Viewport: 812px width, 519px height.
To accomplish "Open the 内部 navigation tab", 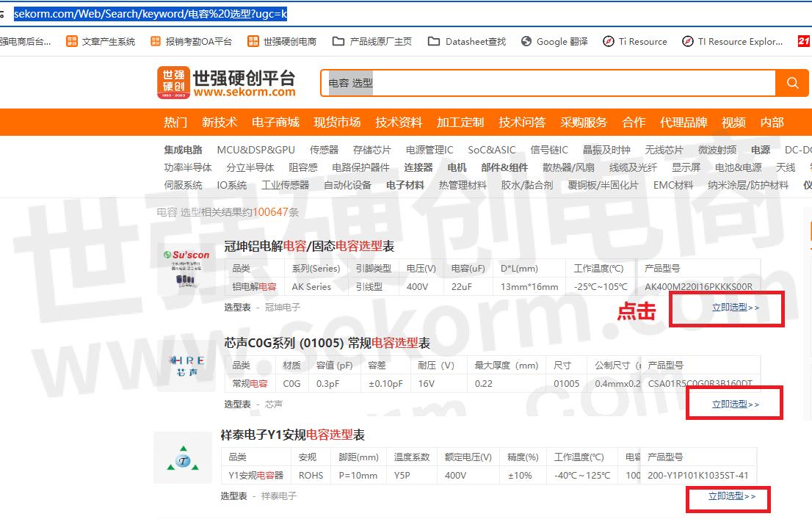I will (x=772, y=123).
